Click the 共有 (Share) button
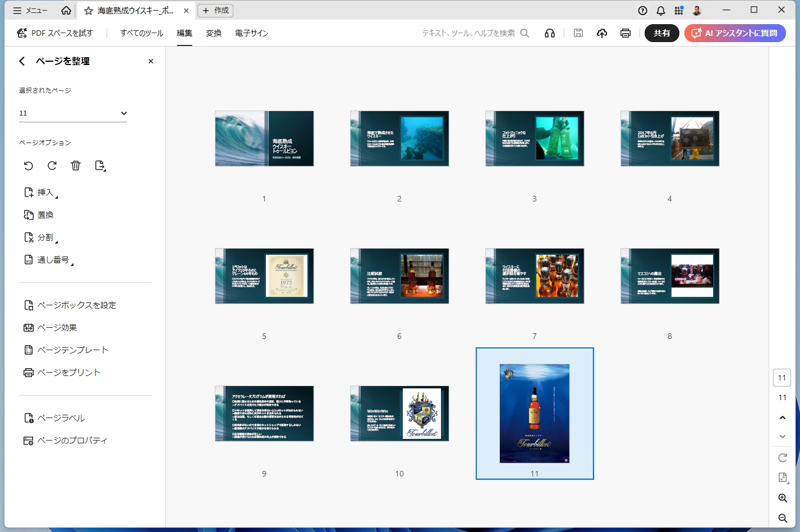Screen dimensions: 800x532 point(662,33)
